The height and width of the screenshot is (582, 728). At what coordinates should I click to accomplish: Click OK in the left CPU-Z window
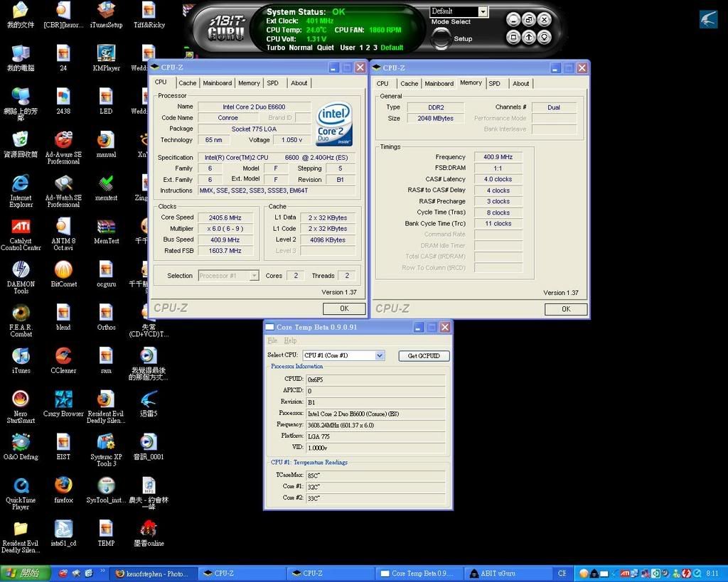[x=344, y=308]
